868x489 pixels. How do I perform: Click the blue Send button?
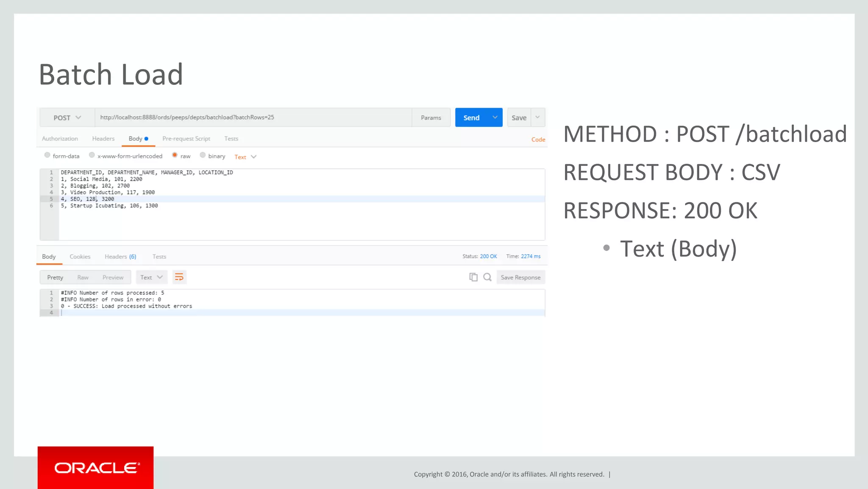[471, 117]
